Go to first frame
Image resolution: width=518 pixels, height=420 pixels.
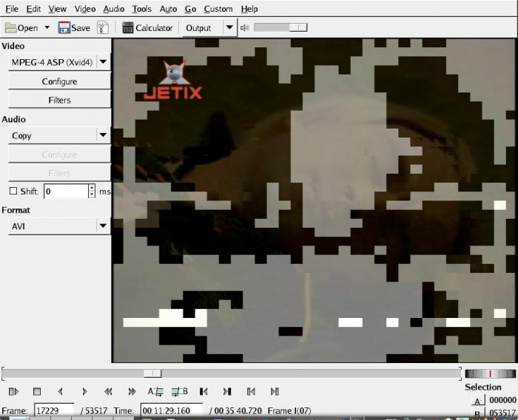pos(251,392)
